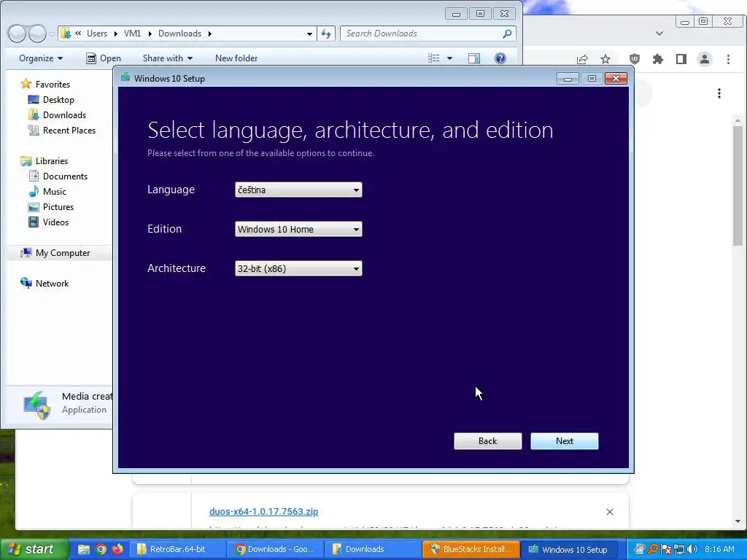Switch to Downloads folder taskbar button

(x=373, y=549)
